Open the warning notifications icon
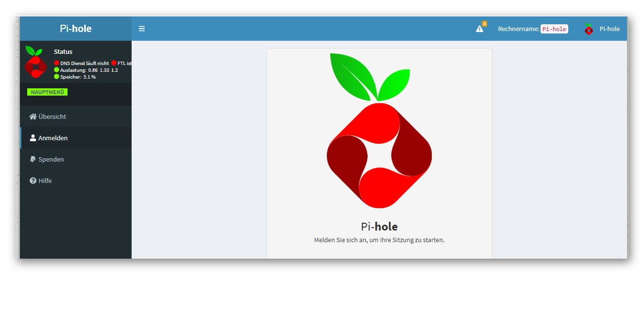The image size is (644, 313). [480, 29]
